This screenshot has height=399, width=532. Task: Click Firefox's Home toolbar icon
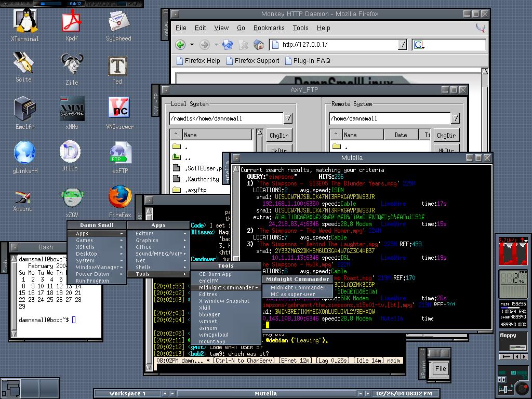tap(259, 45)
